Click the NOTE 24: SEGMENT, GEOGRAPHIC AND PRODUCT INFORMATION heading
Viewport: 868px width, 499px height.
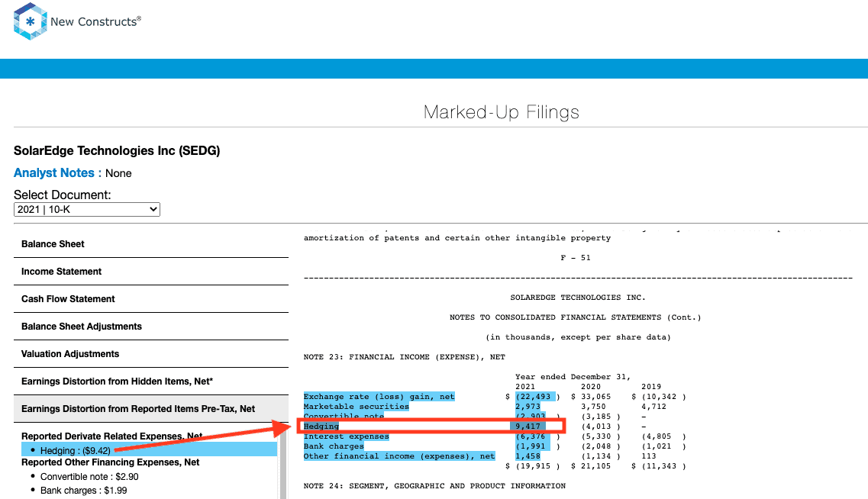tap(434, 486)
